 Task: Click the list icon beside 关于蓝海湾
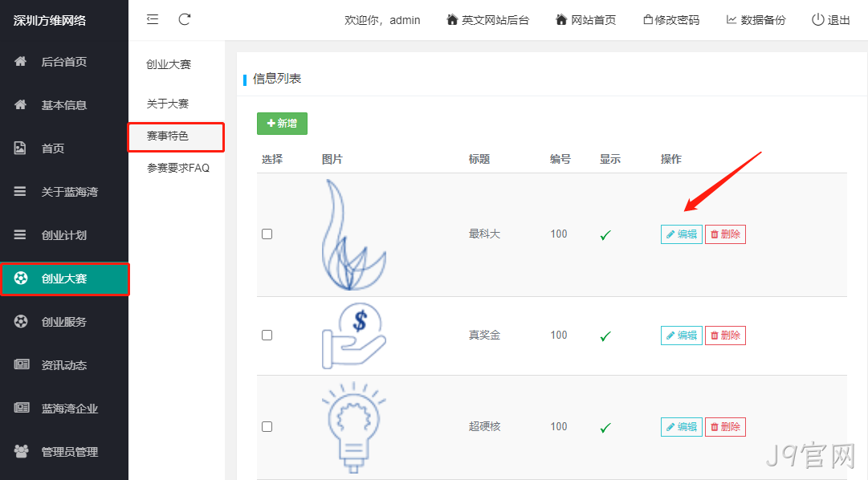[x=20, y=192]
